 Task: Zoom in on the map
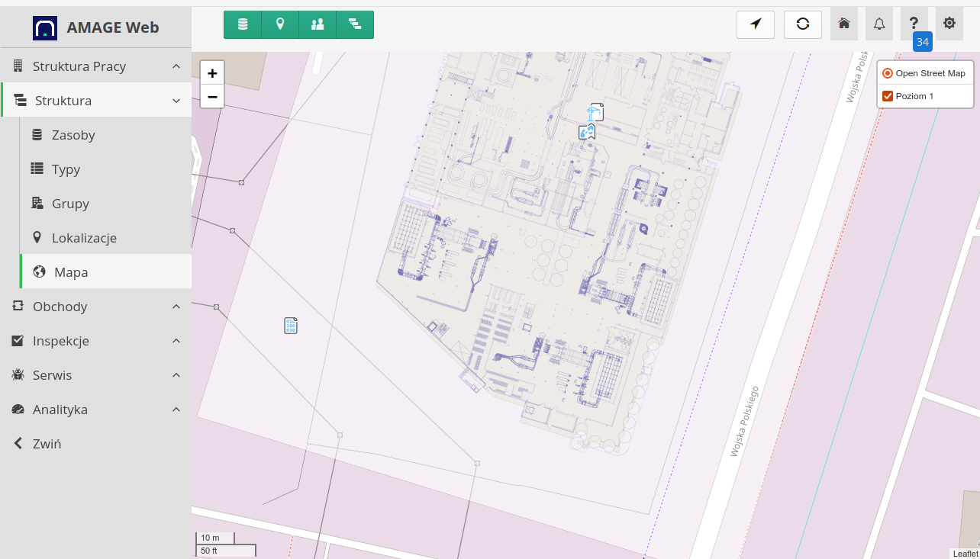[212, 73]
